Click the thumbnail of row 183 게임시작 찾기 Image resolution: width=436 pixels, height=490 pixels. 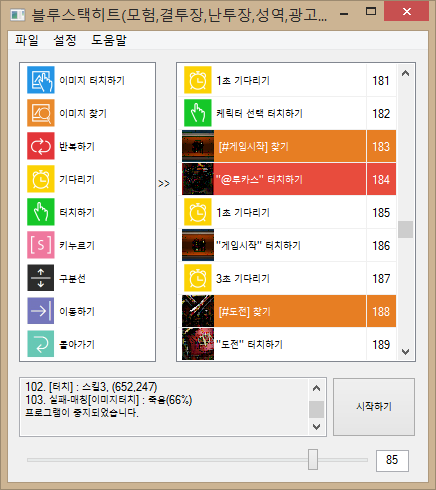pyautogui.click(x=198, y=146)
